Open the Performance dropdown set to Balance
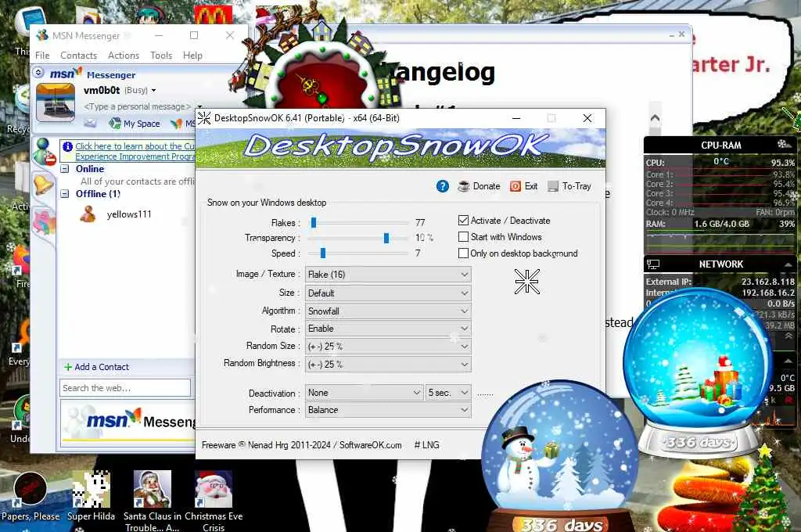 point(388,410)
